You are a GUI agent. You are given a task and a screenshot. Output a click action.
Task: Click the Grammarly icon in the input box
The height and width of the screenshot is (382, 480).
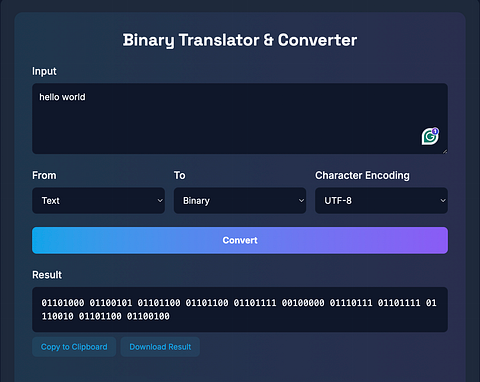[x=430, y=136]
